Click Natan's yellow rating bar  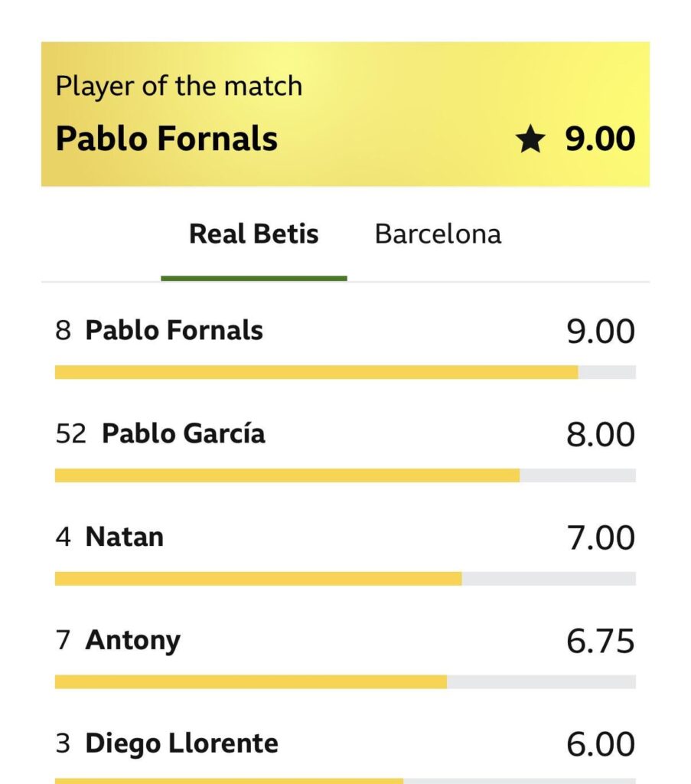pyautogui.click(x=258, y=579)
